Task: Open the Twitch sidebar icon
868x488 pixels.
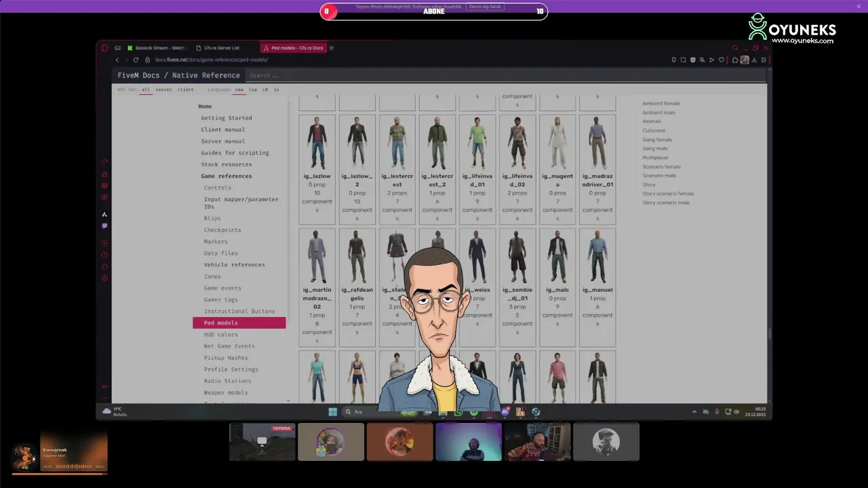Action: click(104, 226)
